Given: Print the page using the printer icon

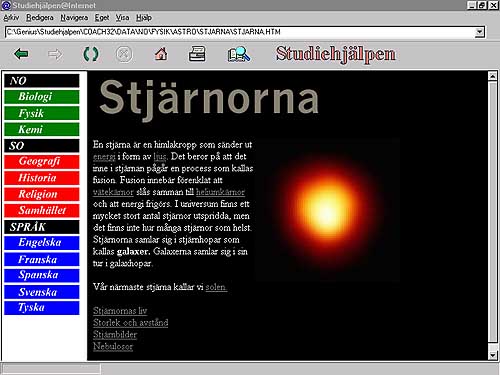Looking at the screenshot, I should 197,54.
